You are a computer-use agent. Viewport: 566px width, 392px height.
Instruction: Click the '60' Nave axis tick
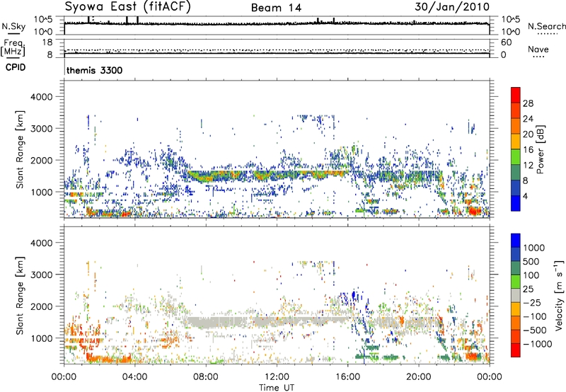coord(506,42)
